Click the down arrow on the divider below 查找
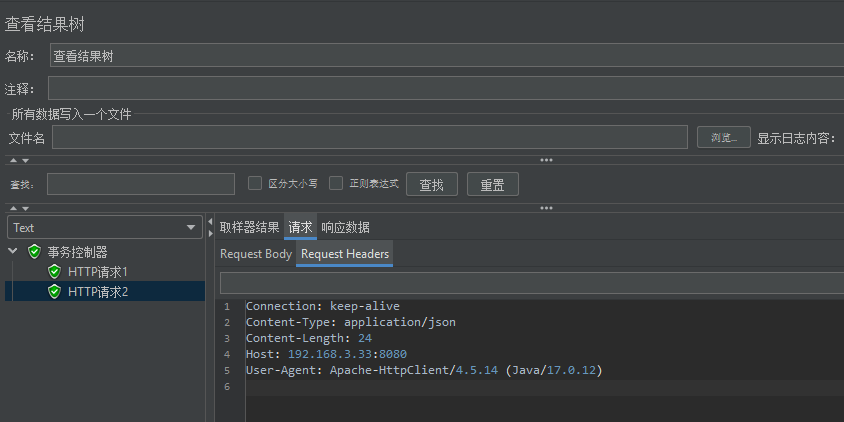Viewport: 844px width, 422px height. point(25,208)
